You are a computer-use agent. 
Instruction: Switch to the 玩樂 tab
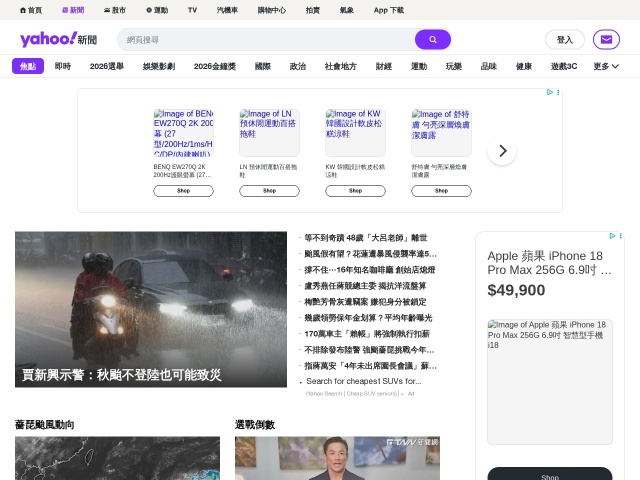point(454,66)
